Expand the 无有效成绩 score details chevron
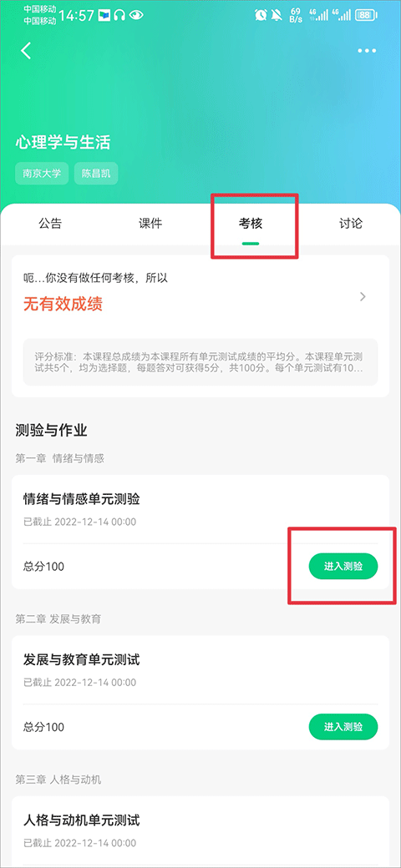Screen dimensions: 401x868 click(363, 297)
